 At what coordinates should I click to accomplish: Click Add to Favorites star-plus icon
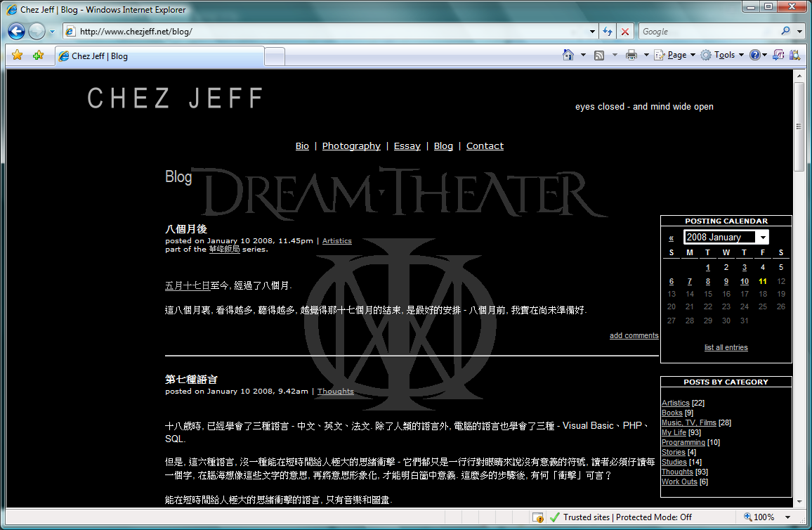coord(38,56)
